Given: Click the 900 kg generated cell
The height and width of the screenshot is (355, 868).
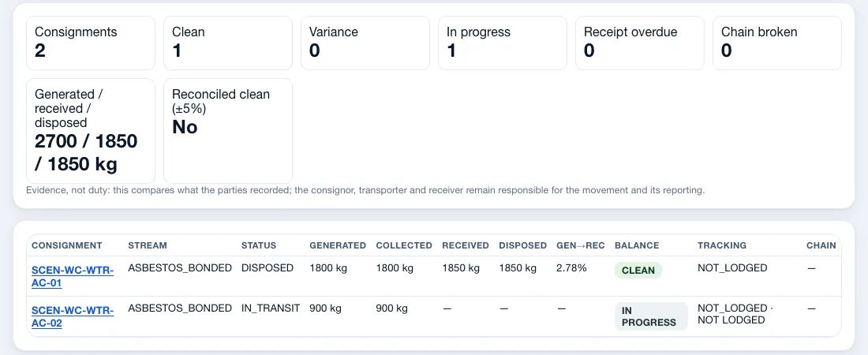Looking at the screenshot, I should point(325,308).
